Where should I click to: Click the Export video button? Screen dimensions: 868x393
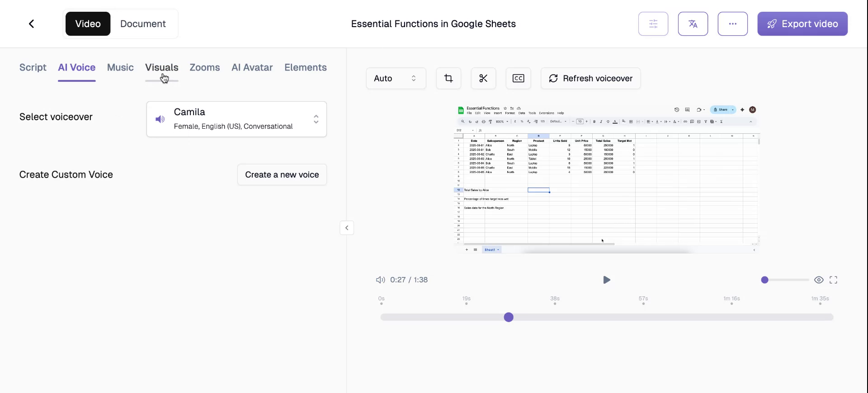(802, 24)
